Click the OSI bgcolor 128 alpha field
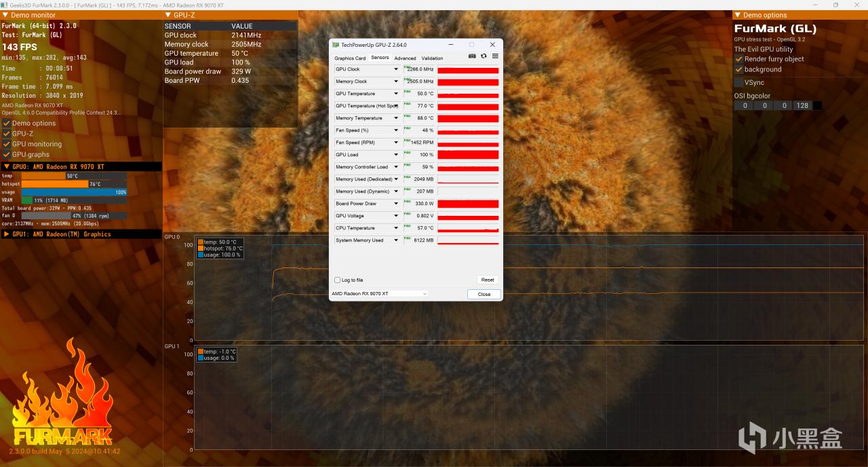This screenshot has height=467, width=868. pos(802,105)
